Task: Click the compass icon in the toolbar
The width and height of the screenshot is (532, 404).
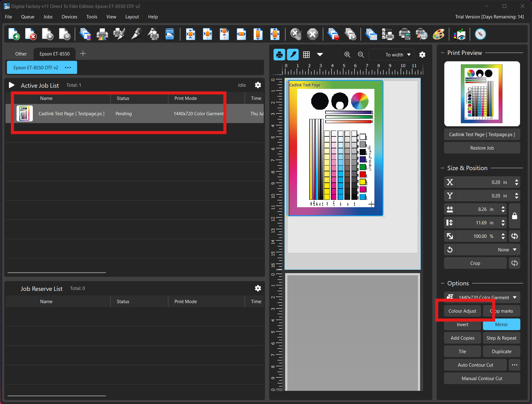Action: click(480, 34)
